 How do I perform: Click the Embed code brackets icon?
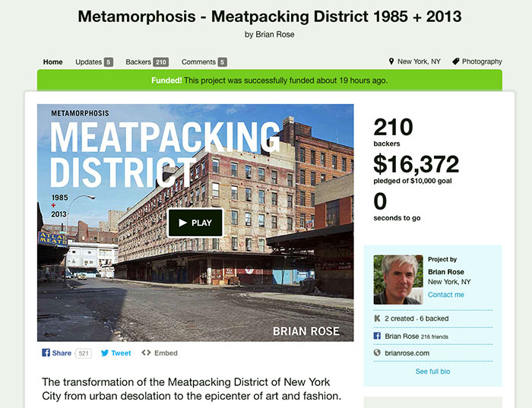[x=146, y=353]
